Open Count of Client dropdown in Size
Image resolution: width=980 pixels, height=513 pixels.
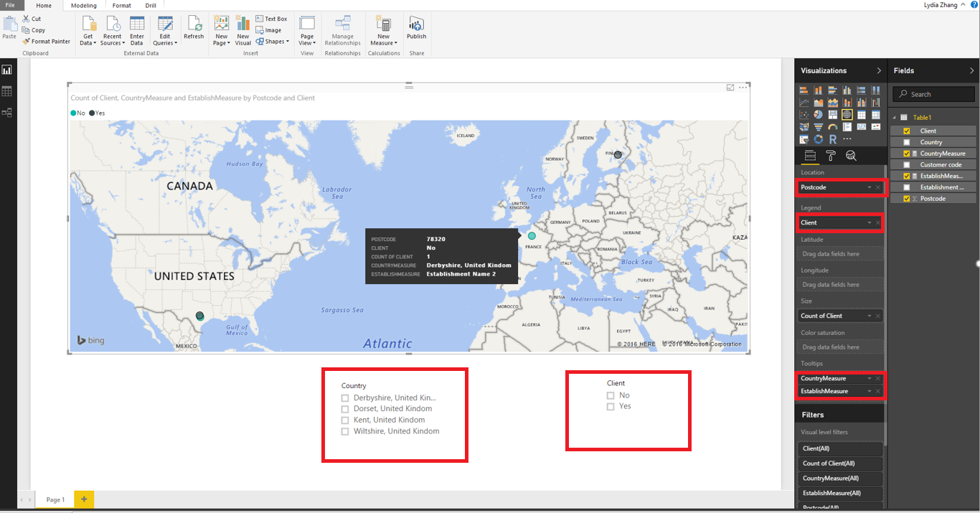point(870,316)
